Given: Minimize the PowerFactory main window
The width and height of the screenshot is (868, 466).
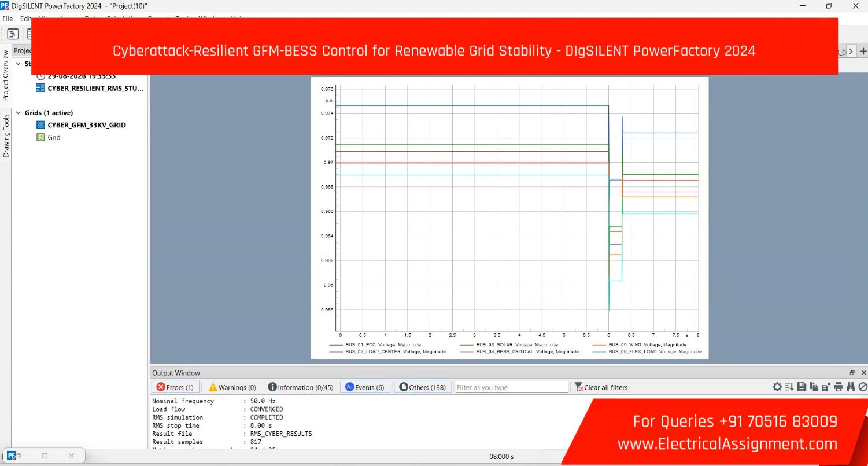Looking at the screenshot, I should [x=803, y=6].
